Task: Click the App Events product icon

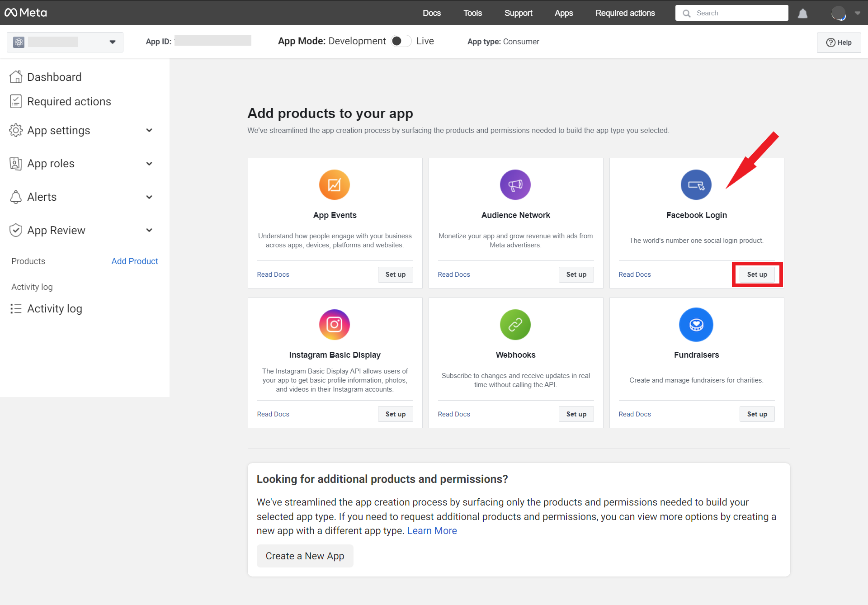Action: [x=335, y=184]
